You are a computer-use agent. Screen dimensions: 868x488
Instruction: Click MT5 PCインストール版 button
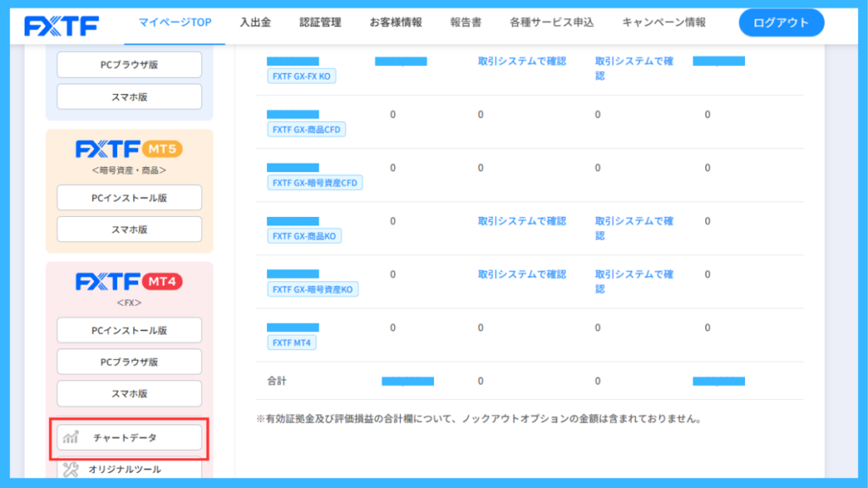tap(130, 197)
